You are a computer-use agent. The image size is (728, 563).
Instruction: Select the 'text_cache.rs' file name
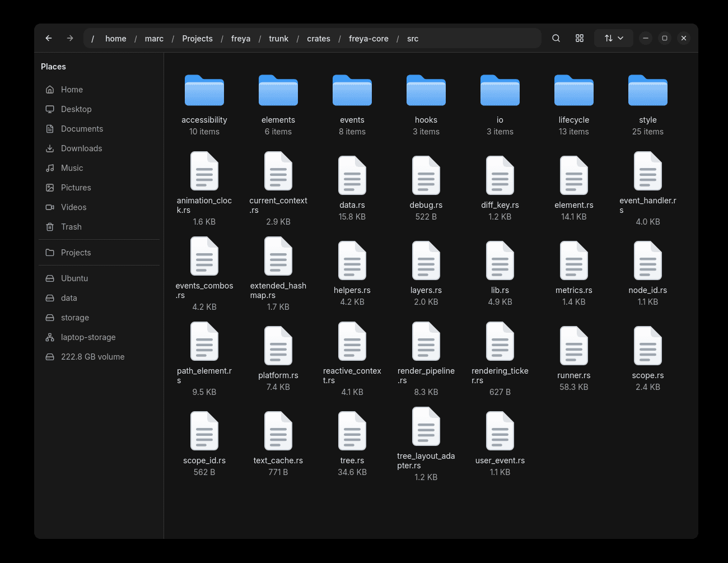278,460
